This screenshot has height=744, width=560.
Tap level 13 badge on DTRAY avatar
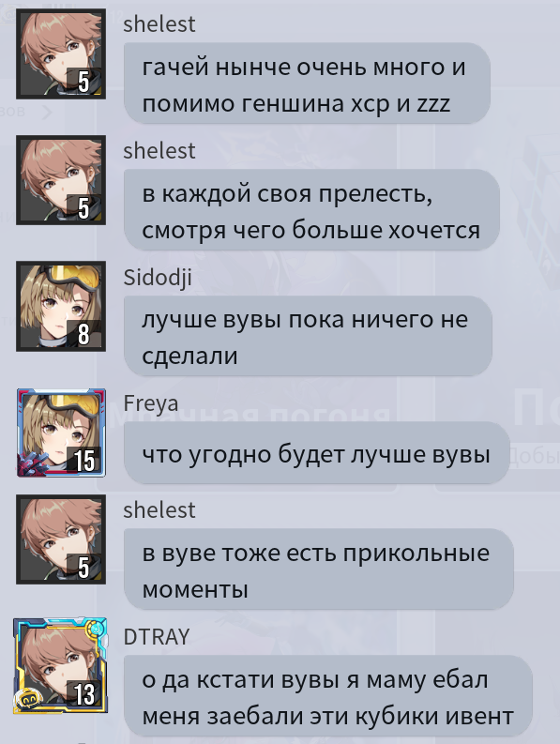click(84, 693)
